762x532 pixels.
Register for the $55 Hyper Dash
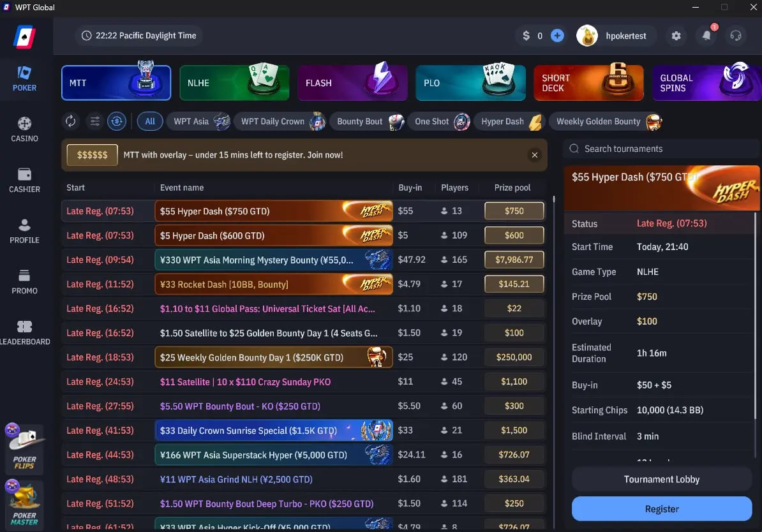coord(661,508)
